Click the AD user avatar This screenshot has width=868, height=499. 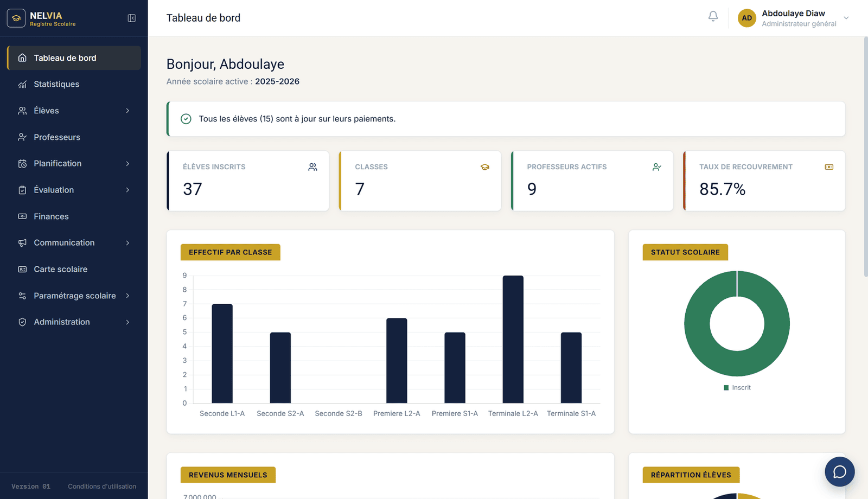(x=747, y=18)
